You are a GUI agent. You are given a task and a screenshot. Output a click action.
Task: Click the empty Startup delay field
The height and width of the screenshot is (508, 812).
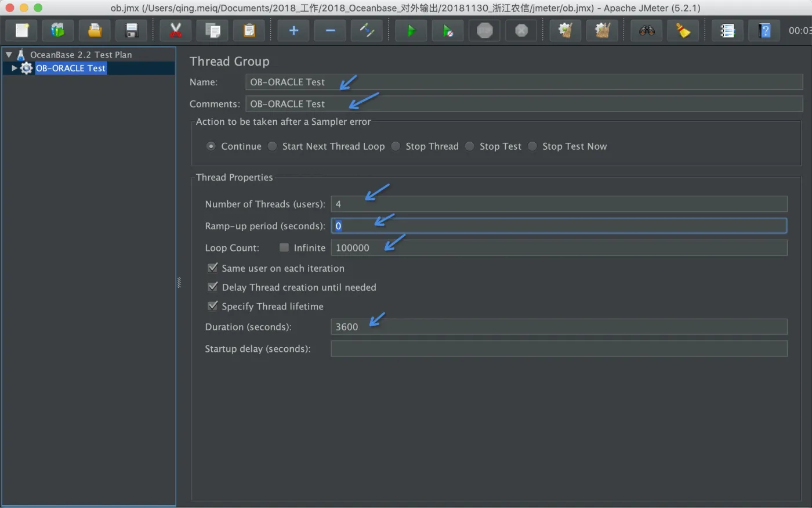pos(559,349)
